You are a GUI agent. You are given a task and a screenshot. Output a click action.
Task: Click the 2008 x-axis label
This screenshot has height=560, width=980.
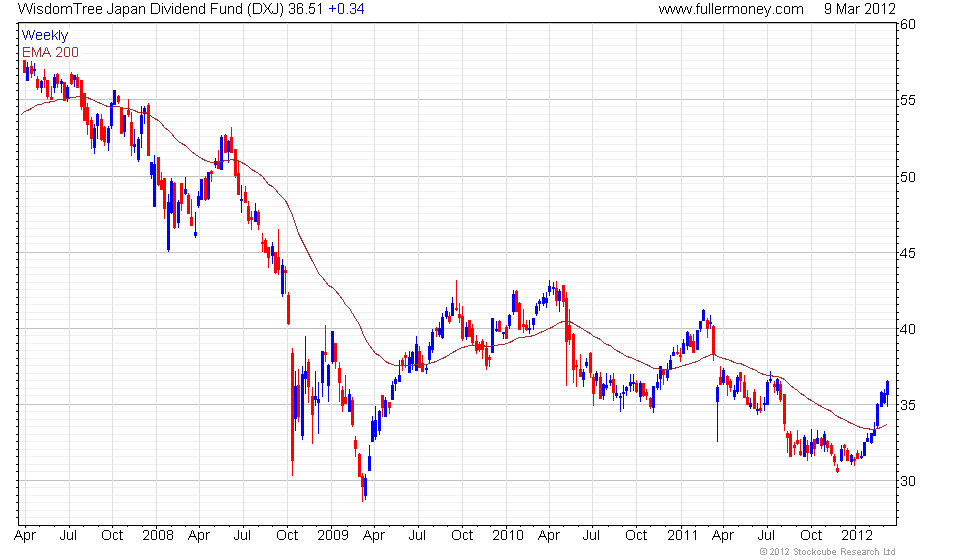point(158,536)
